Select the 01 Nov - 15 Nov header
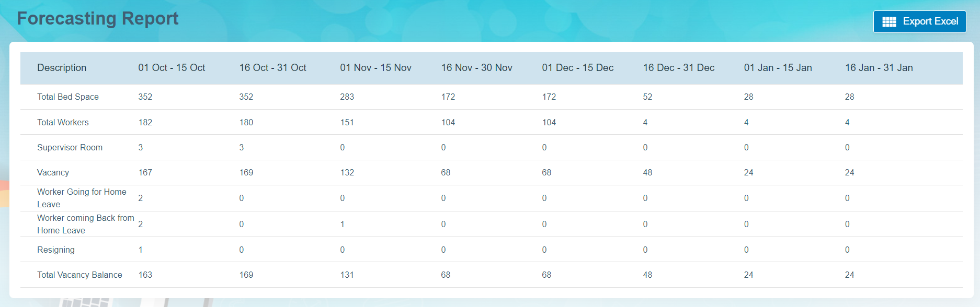Viewport: 980px width, 307px height. tap(375, 68)
